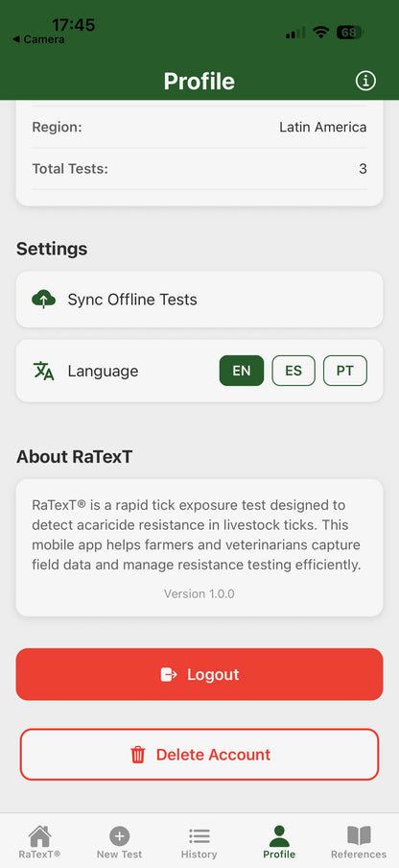The image size is (399, 868).
Task: Tap the Version 1.0.0 text
Action: pos(199,594)
